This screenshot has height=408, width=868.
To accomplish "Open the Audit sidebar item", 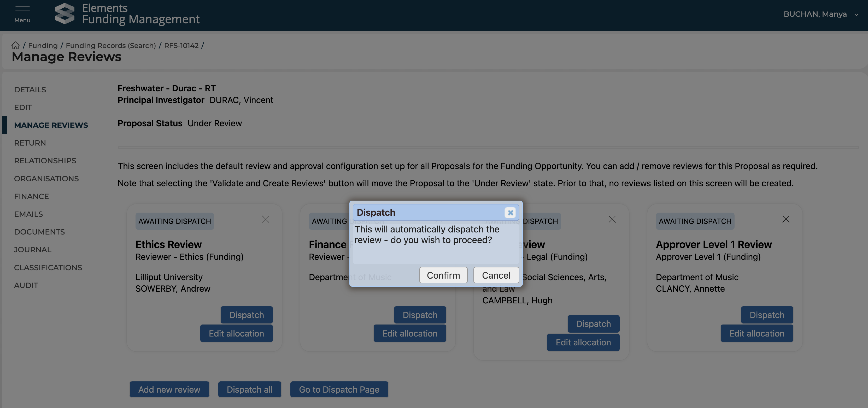I will click(x=26, y=285).
